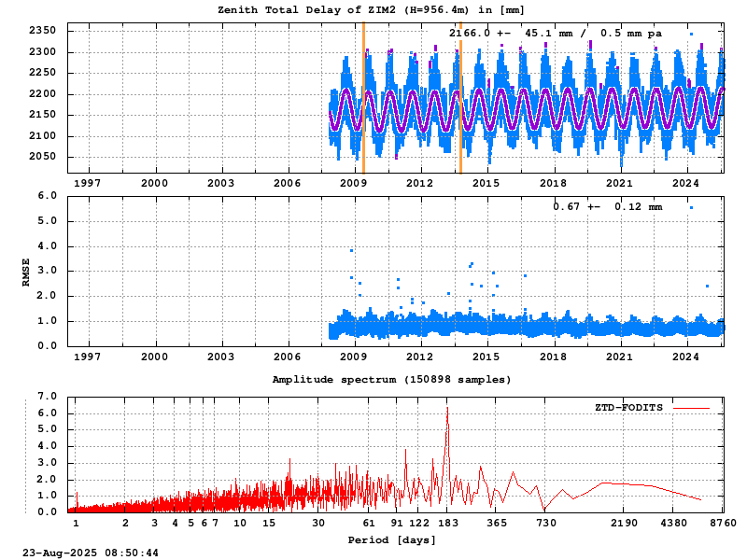Click the 1 tick label on the period axis

[x=76, y=524]
